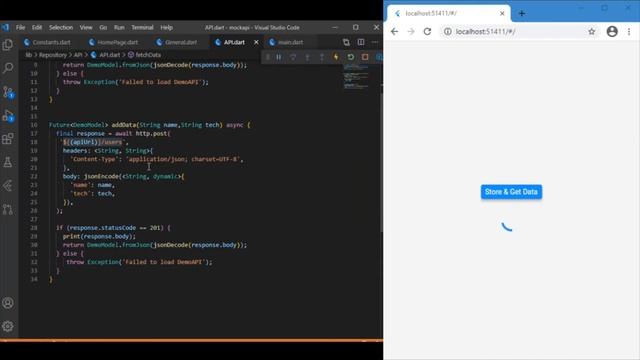Open the Selection menu
This screenshot has width=640, height=360.
point(61,27)
